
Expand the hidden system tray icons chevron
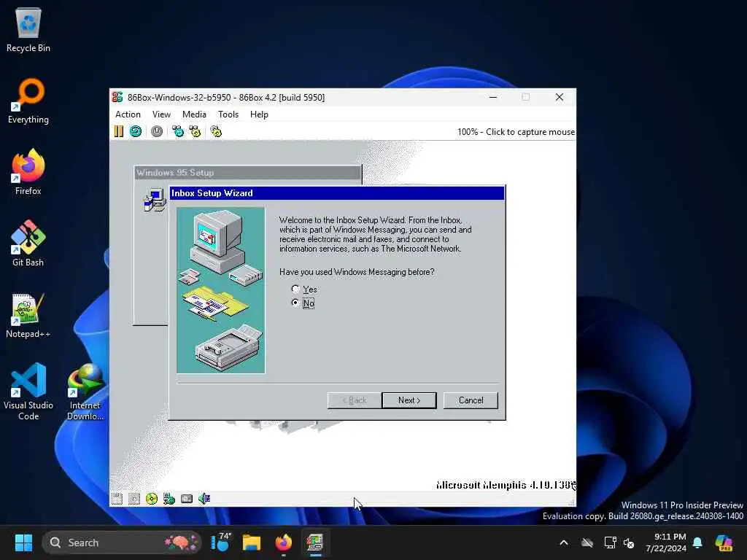click(564, 542)
